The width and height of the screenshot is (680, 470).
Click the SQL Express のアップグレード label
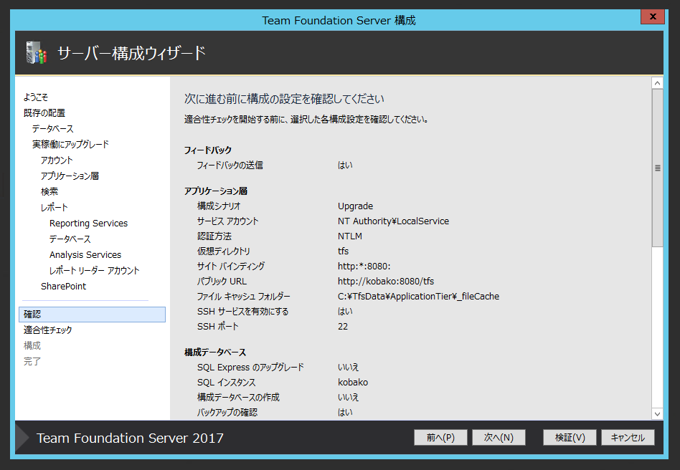point(251,367)
